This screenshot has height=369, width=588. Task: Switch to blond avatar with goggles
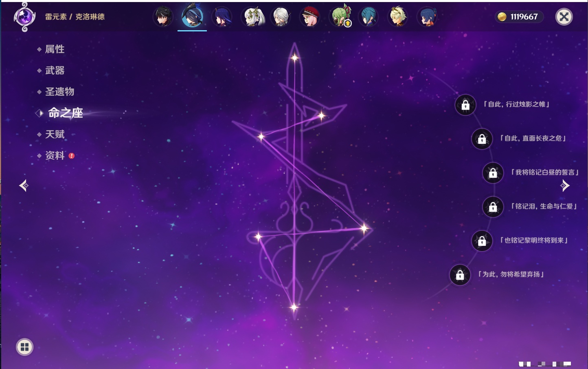(x=398, y=17)
